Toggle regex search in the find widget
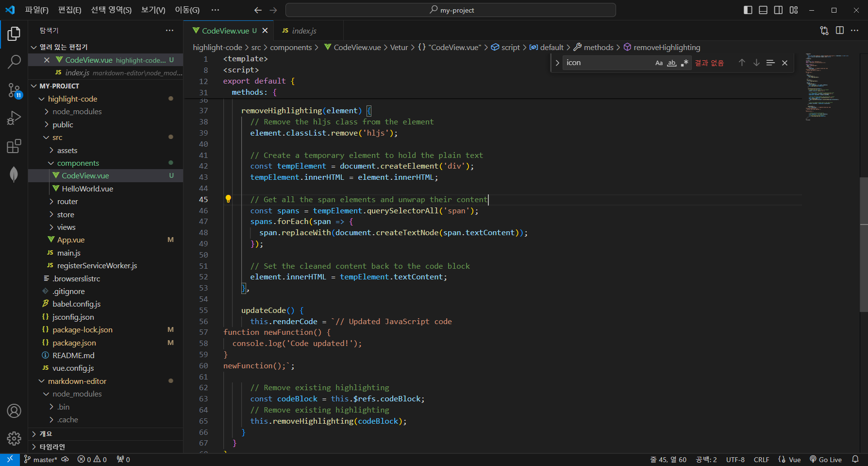The width and height of the screenshot is (868, 466). click(685, 63)
